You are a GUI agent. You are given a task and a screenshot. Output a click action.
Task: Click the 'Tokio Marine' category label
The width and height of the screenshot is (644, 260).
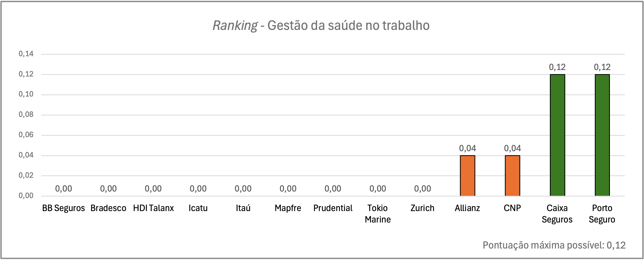pos(378,214)
